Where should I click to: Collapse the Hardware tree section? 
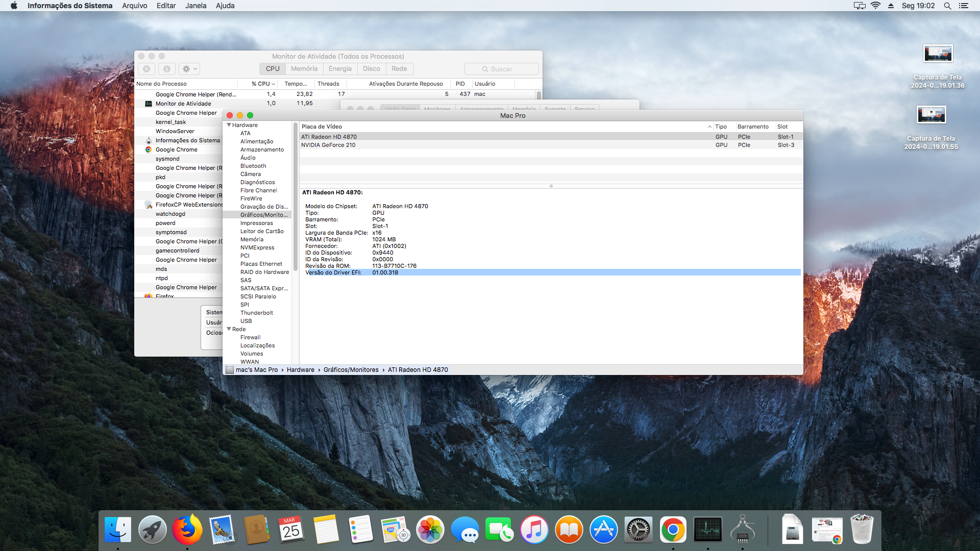tap(229, 125)
